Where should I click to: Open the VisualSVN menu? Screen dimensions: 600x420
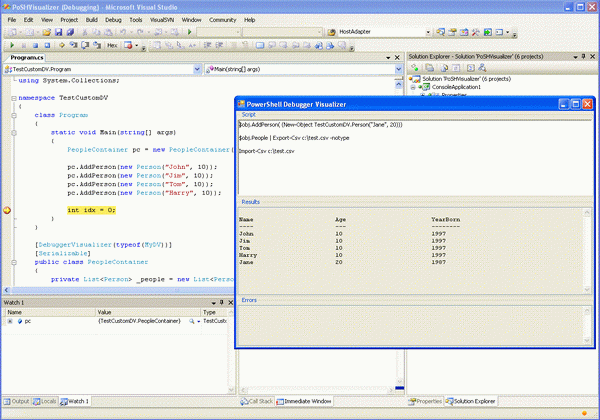tap(162, 20)
